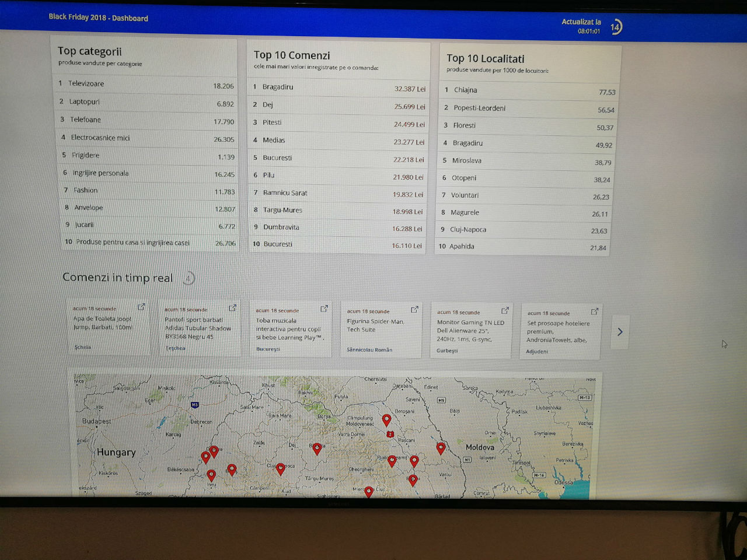Open external link on Set prosoape hoteliere order
The image size is (747, 560).
[594, 311]
